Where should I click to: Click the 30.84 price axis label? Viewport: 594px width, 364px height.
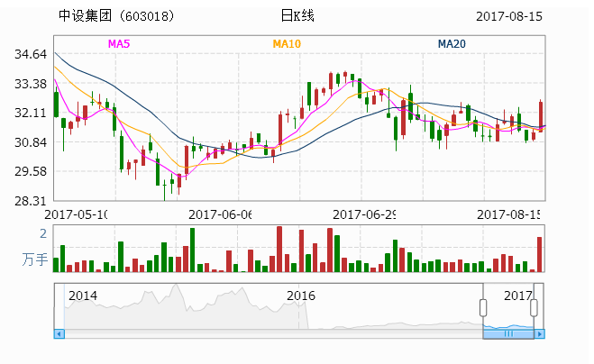[x=31, y=142]
